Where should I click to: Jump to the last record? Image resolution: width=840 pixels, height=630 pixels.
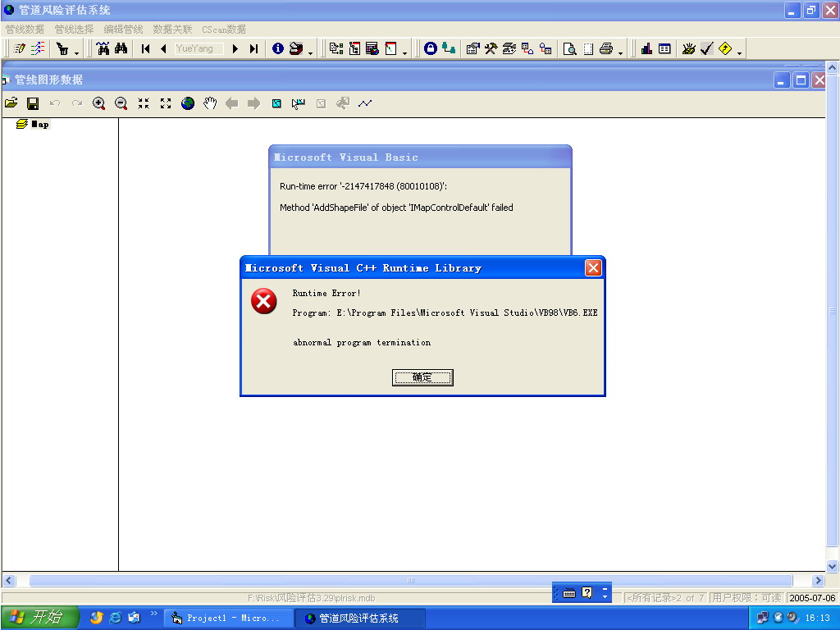click(254, 48)
